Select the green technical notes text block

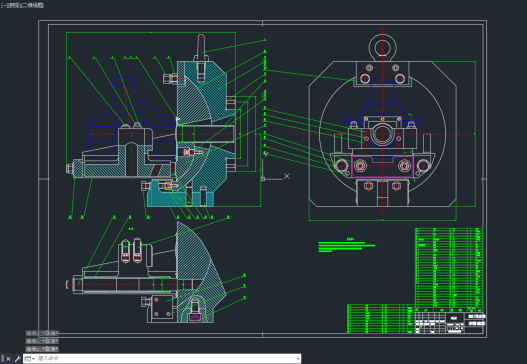tap(347, 245)
